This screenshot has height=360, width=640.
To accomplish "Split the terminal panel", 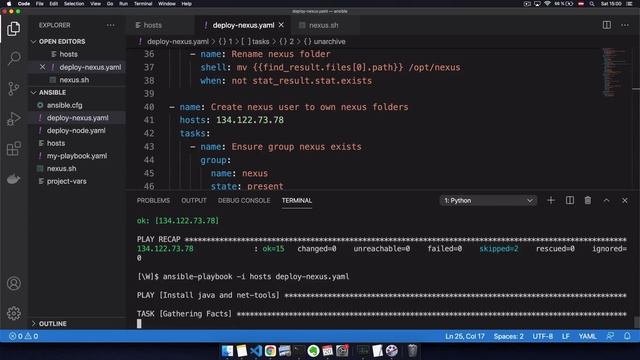I will [570, 200].
